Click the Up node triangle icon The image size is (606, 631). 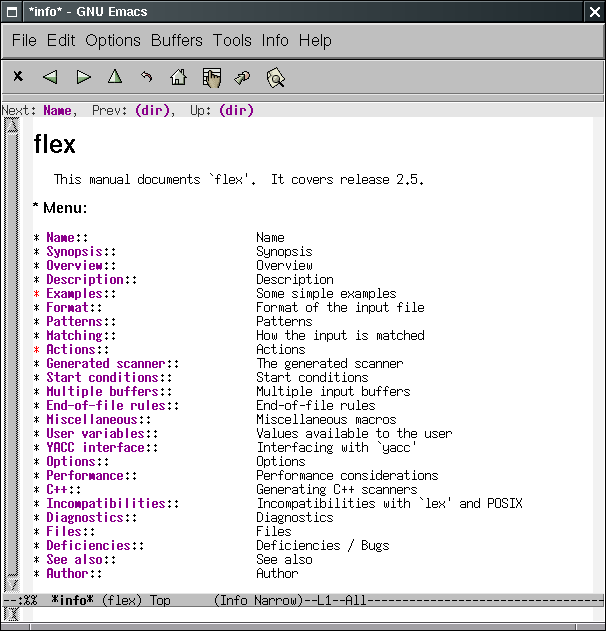[115, 76]
